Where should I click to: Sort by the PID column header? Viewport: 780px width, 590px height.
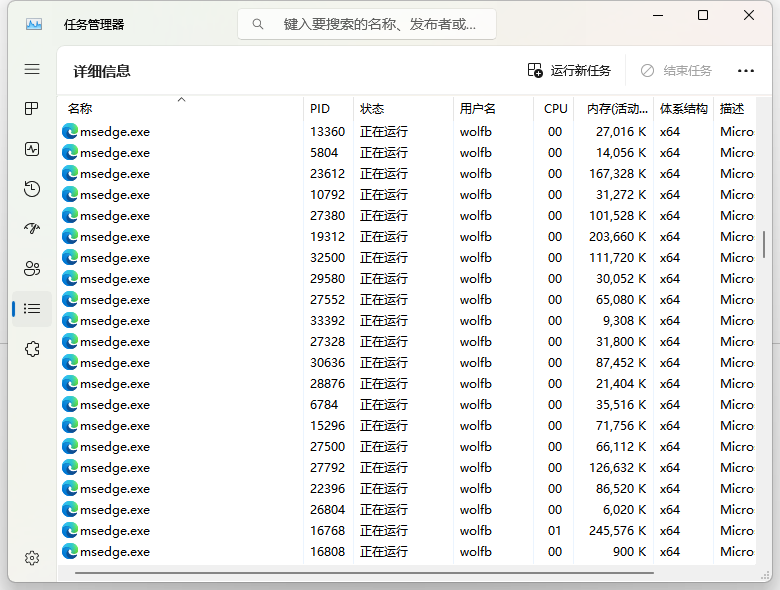[320, 109]
